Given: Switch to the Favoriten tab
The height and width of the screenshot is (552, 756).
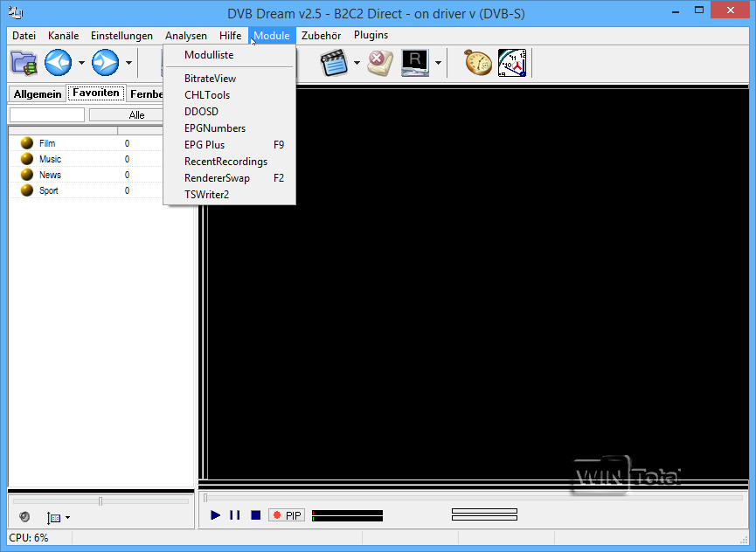Looking at the screenshot, I should (96, 93).
